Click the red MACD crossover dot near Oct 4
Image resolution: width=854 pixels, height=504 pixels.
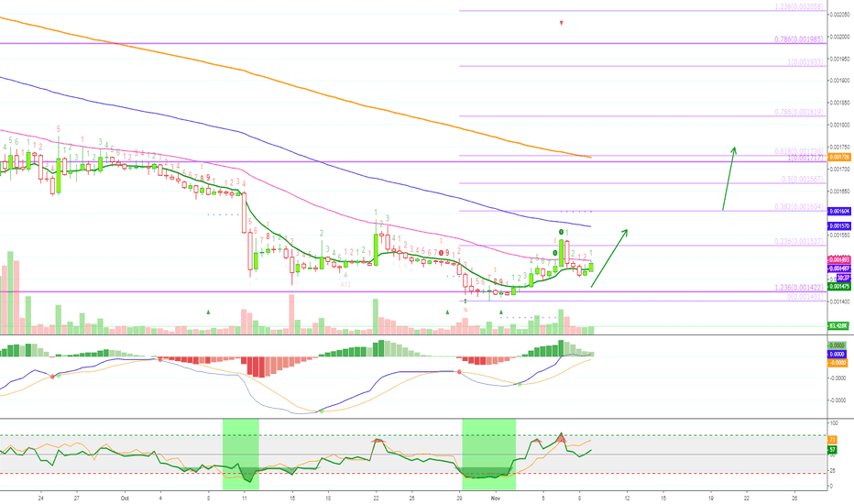point(160,358)
